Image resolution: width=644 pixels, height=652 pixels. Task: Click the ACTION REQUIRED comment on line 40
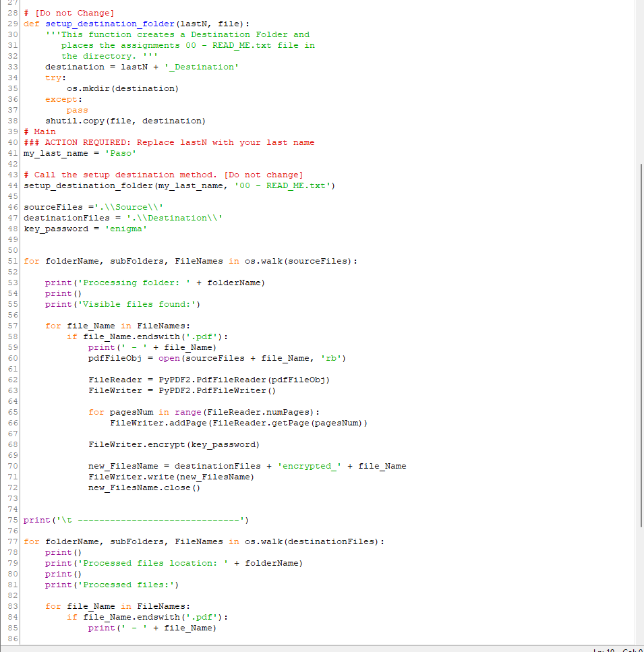click(x=169, y=142)
